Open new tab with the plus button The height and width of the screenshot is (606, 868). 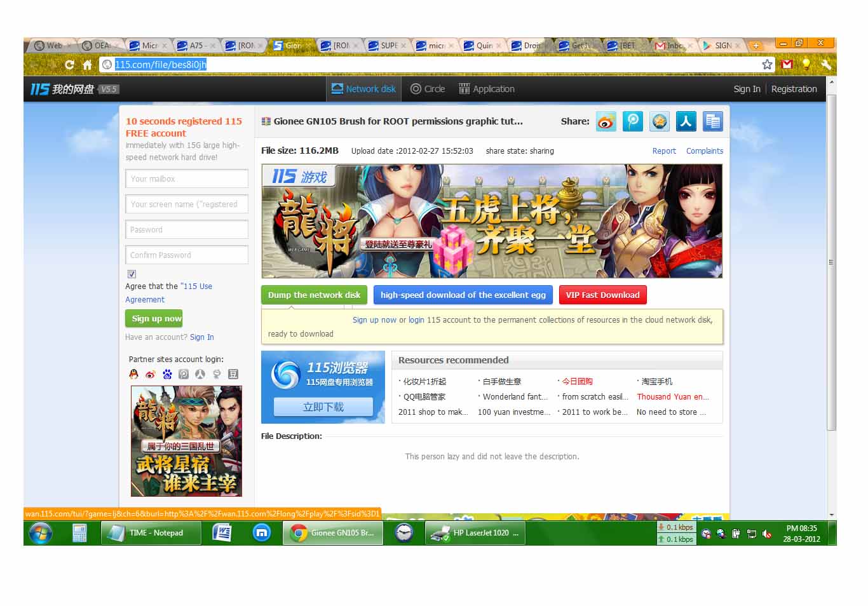pos(756,46)
